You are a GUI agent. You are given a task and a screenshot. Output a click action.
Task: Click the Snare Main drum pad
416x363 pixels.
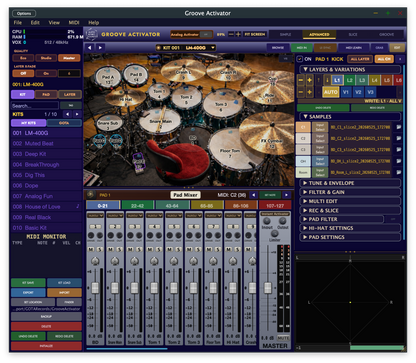(160, 122)
